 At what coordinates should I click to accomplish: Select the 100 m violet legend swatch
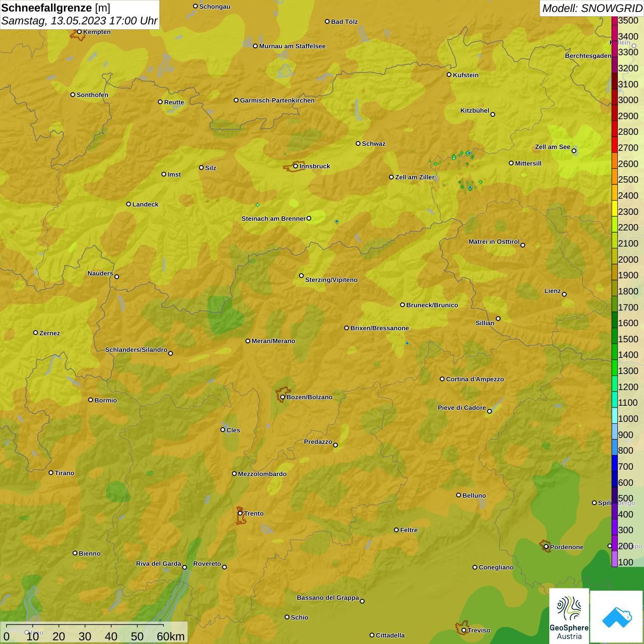click(x=615, y=559)
